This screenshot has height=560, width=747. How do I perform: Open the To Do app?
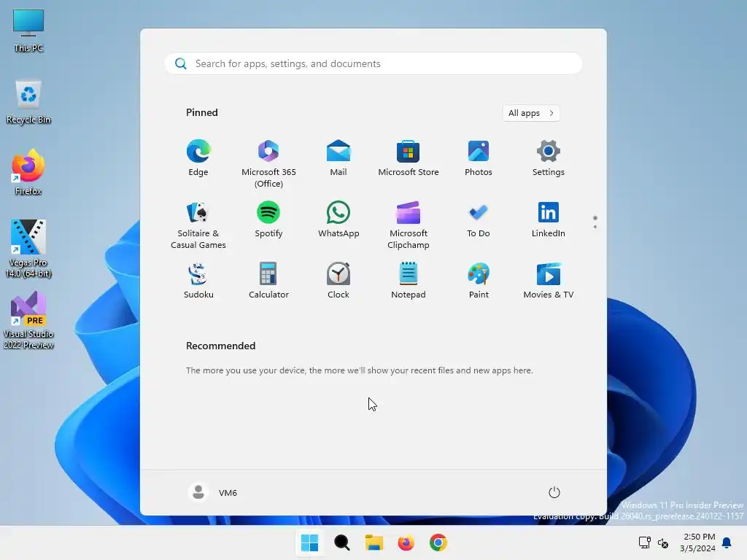click(x=479, y=220)
